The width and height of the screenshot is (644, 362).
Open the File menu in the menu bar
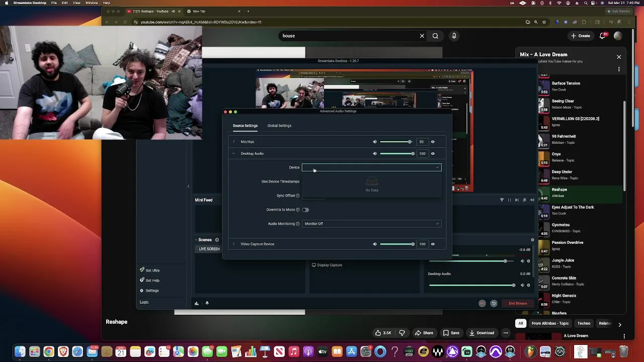(x=54, y=3)
